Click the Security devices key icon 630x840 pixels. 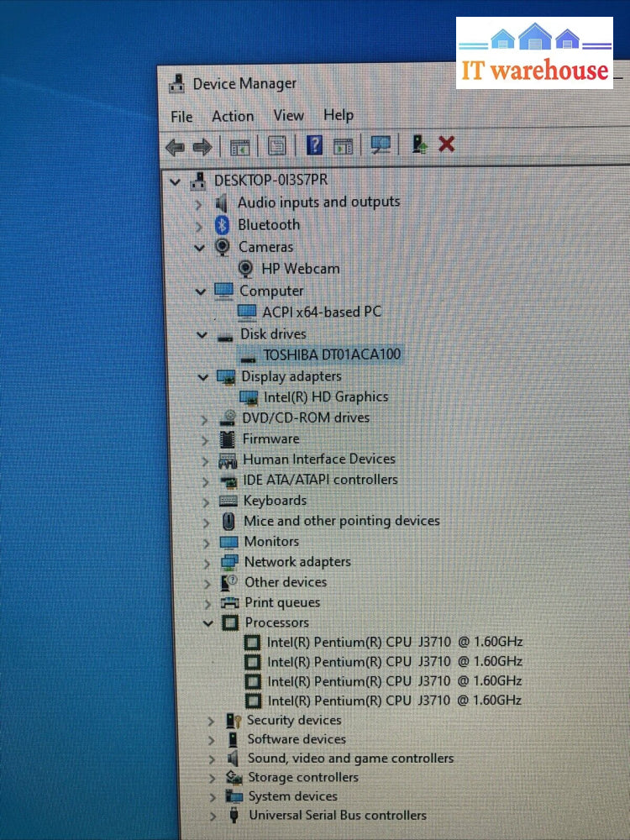pyautogui.click(x=234, y=721)
